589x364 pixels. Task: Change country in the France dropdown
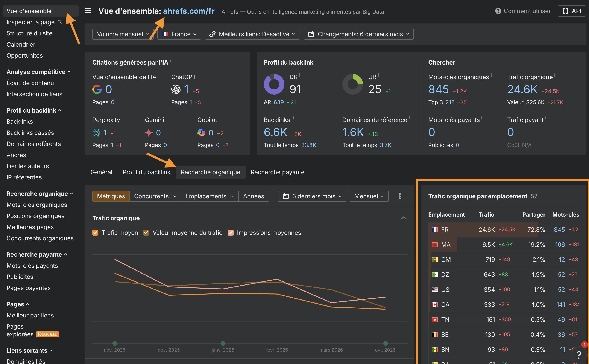[x=179, y=34]
